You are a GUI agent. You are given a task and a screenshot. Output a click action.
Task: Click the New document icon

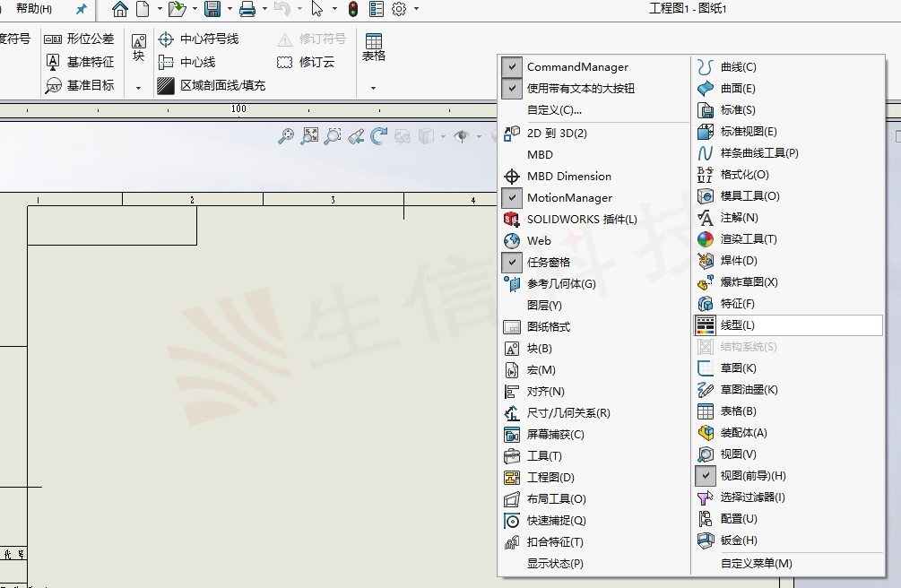coord(143,9)
